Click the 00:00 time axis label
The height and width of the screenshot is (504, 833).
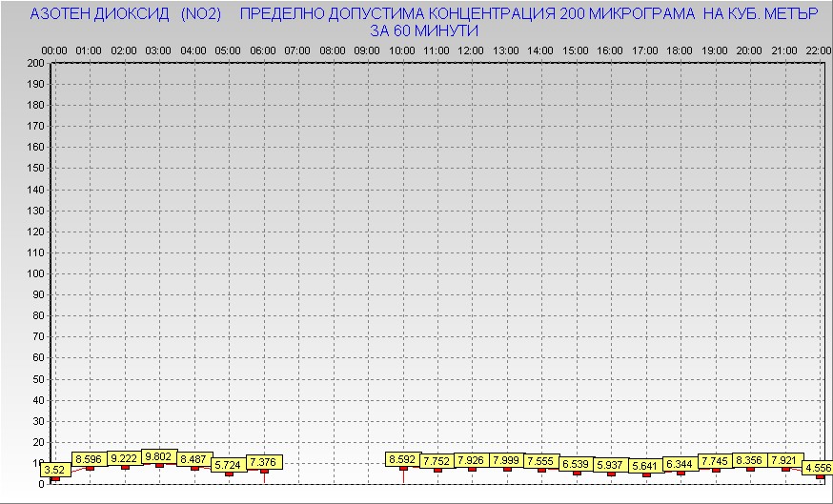(x=54, y=50)
